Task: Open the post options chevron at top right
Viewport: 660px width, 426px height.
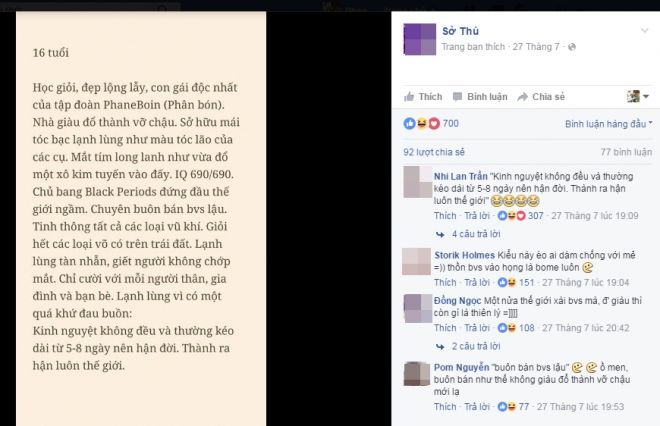Action: click(x=644, y=30)
